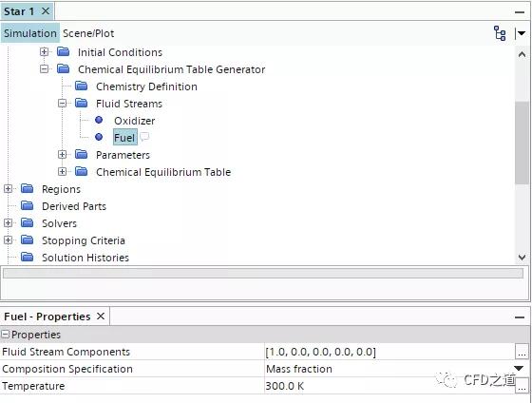The width and height of the screenshot is (532, 403).
Task: Click the Oxidizer blue sphere icon
Action: click(x=99, y=120)
